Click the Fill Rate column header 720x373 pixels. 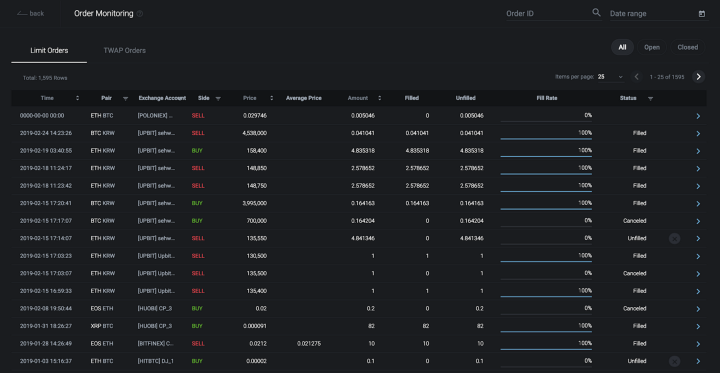546,98
